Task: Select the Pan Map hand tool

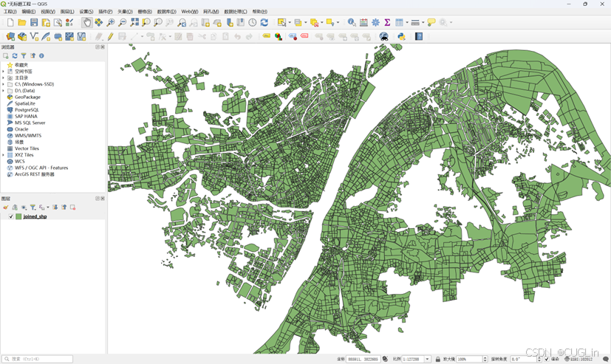Action: tap(86, 23)
